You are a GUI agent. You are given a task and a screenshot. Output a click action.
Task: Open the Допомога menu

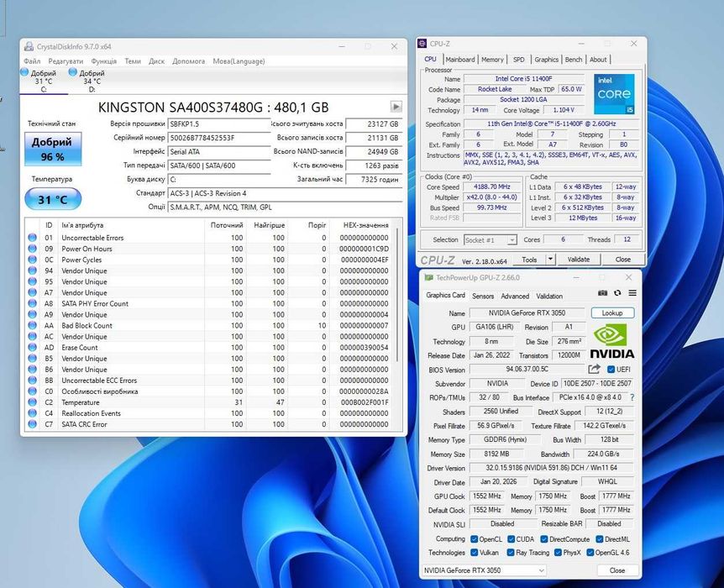188,61
